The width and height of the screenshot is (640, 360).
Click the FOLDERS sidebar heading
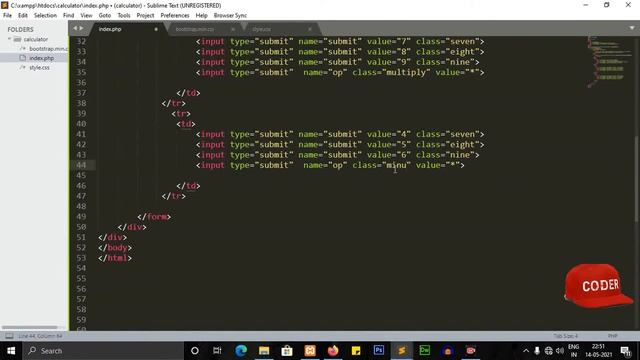20,29
